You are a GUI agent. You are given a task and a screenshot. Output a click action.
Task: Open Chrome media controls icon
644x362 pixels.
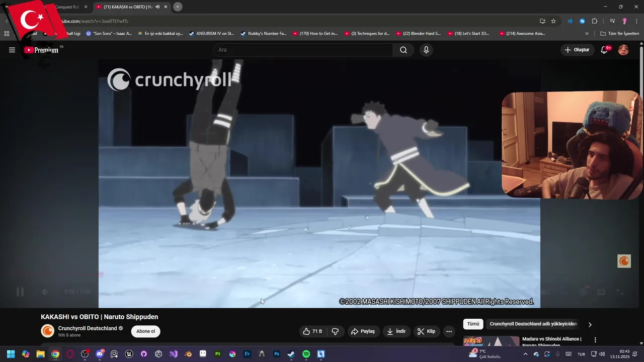pos(612,21)
